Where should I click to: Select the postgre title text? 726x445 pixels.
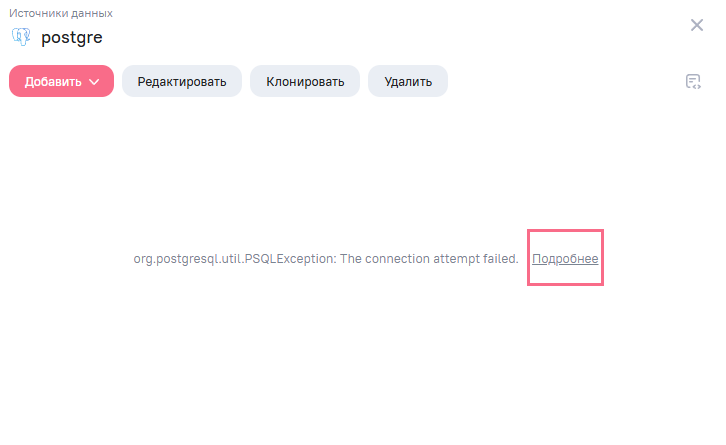pyautogui.click(x=72, y=38)
